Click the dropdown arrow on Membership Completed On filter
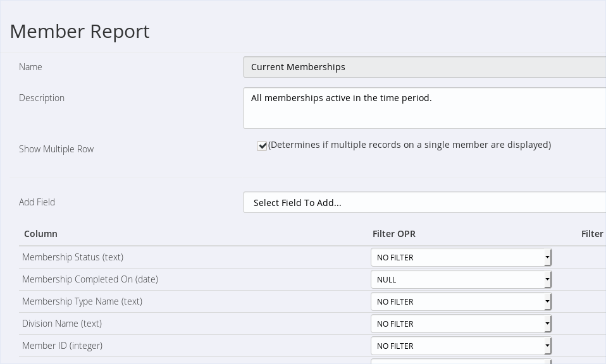This screenshot has width=606, height=364. [x=547, y=279]
